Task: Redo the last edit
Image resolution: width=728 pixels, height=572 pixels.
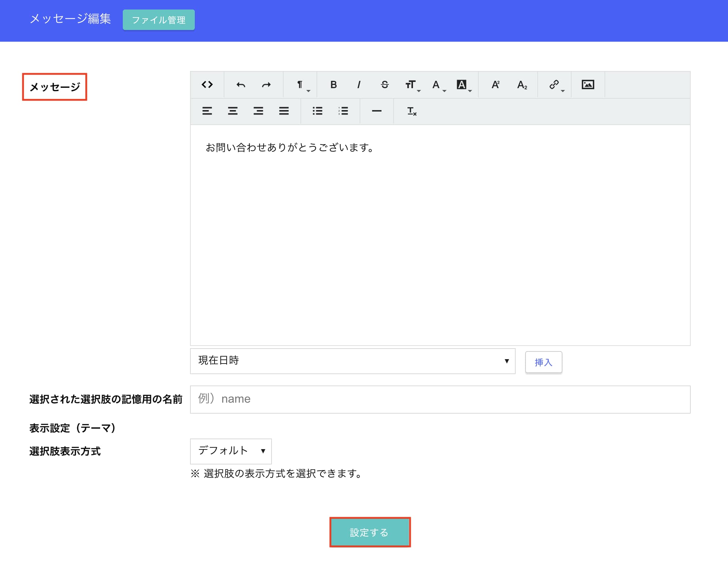Action: coord(266,85)
